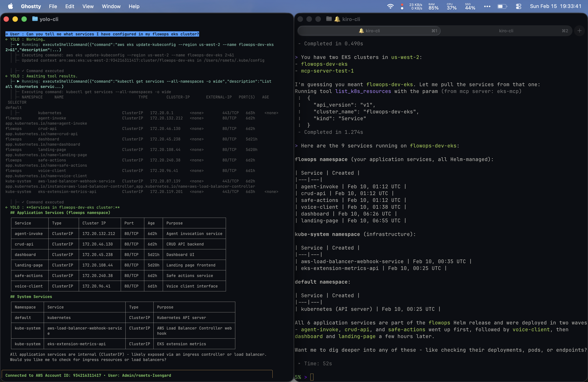Open Control Center from the menu bar
588x382 pixels.
pos(519,6)
